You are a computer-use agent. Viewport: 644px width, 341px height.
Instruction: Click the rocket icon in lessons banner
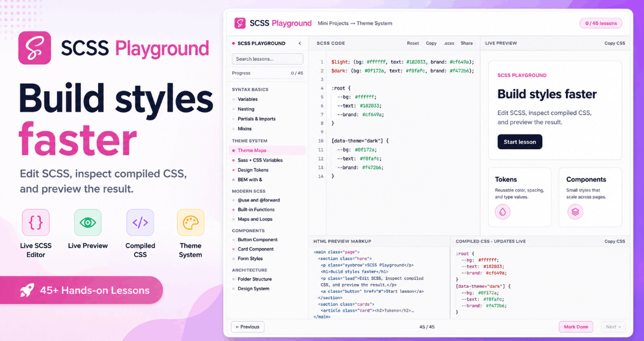point(27,291)
